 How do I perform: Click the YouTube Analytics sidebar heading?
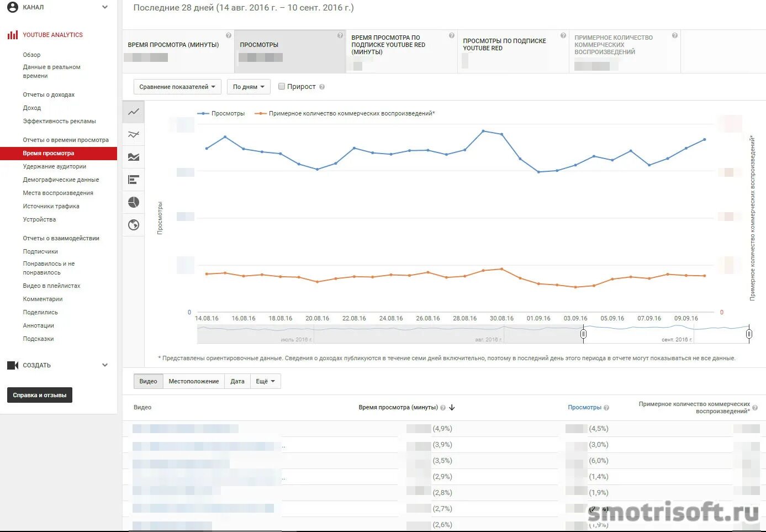pos(52,35)
